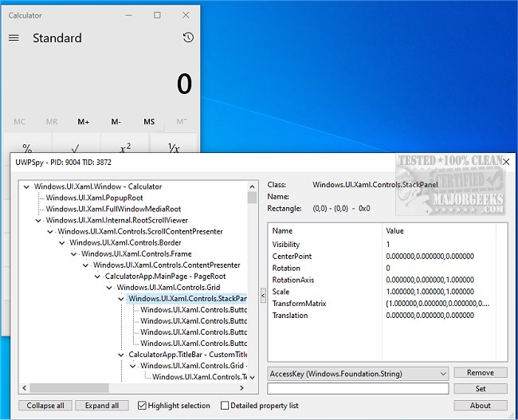Click tree horizontal scrollbar left arrow
518x420 pixels.
[x=25, y=387]
